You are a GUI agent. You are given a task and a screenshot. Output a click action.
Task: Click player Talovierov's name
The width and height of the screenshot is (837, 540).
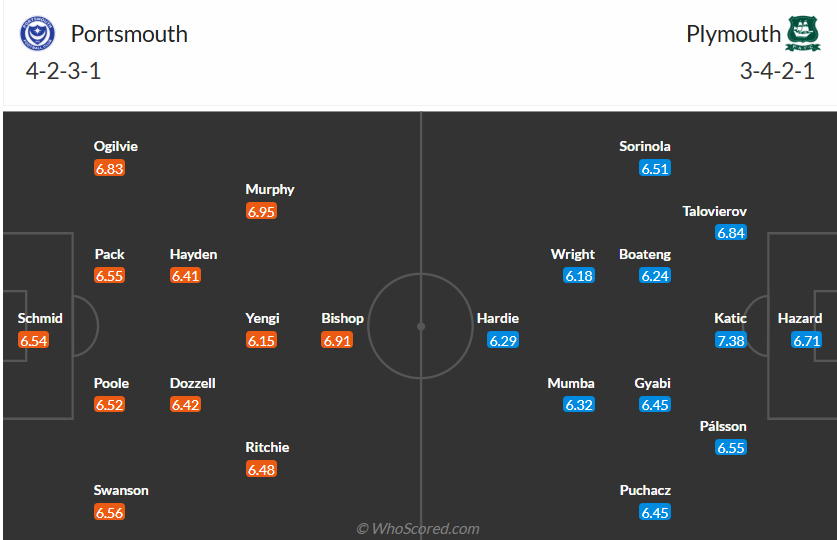pyautogui.click(x=715, y=212)
